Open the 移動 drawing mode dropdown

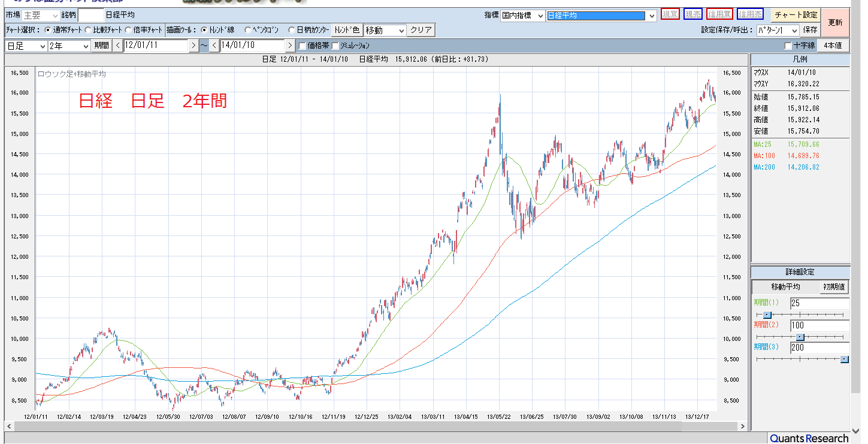click(385, 30)
